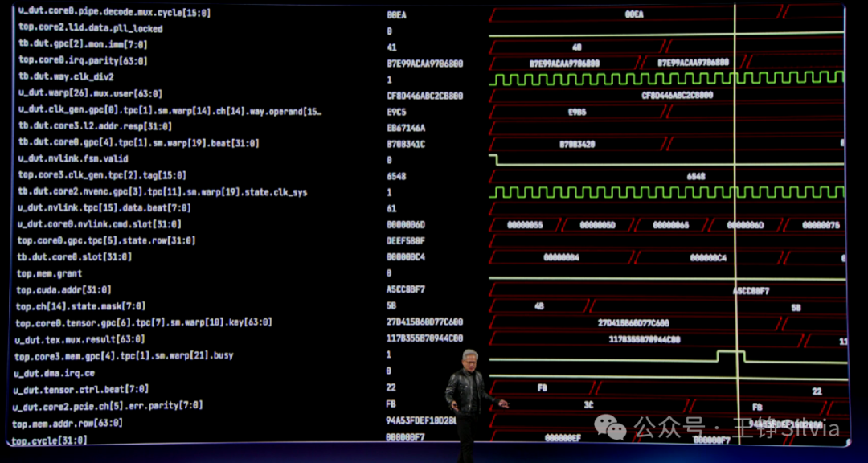Image resolution: width=868 pixels, height=463 pixels.
Task: Select signal tb.dut.gpc[2].mon.imm[7:0]
Action: tap(83, 43)
